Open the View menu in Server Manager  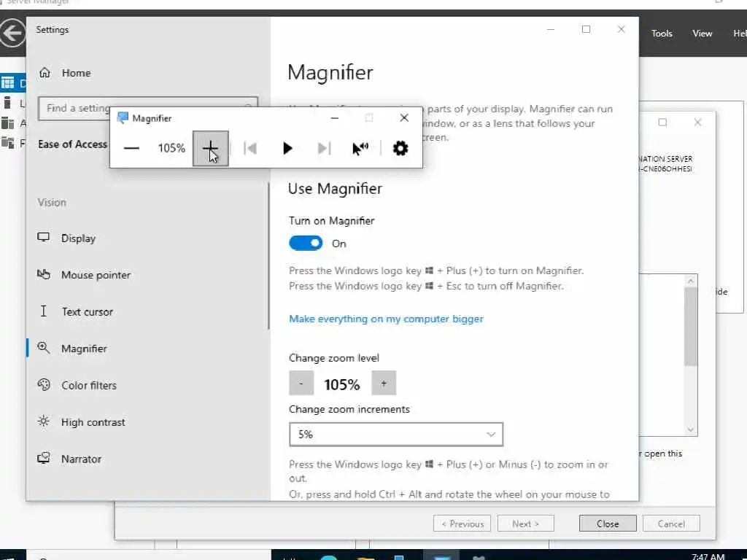point(703,34)
